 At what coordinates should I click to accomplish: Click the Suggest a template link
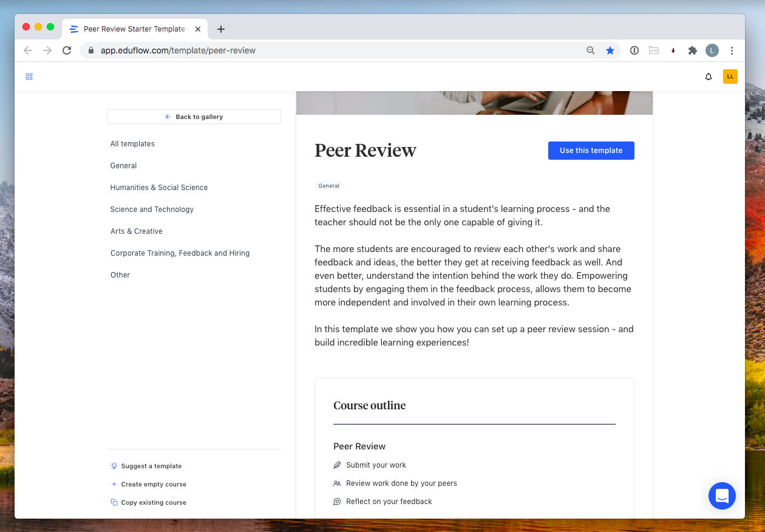[151, 466]
